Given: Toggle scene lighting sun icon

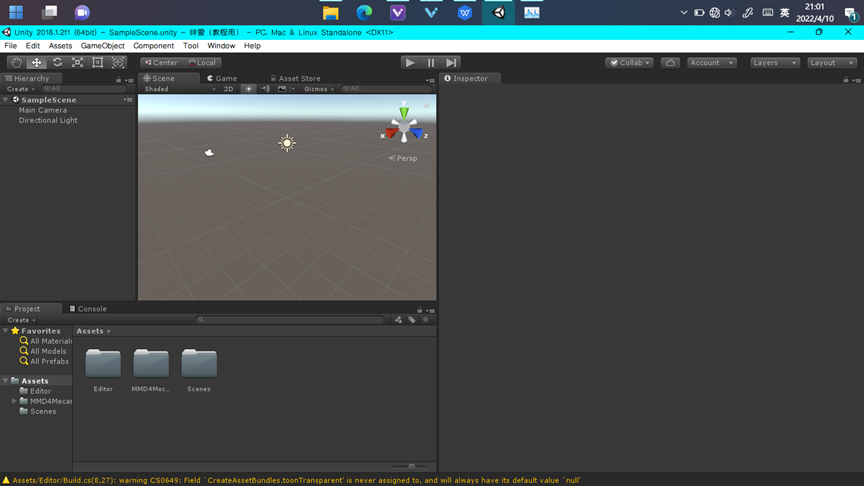Looking at the screenshot, I should click(x=249, y=89).
